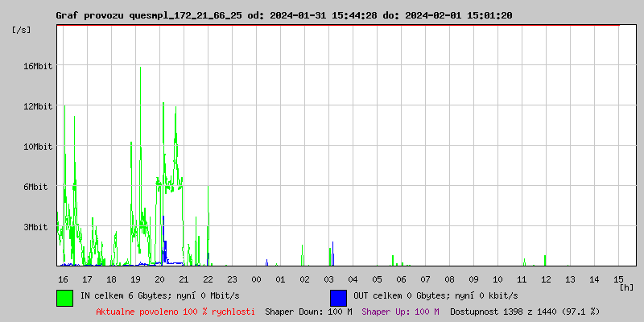Click the 'OUT celkem 0 Gbytes' legend text

pos(435,296)
